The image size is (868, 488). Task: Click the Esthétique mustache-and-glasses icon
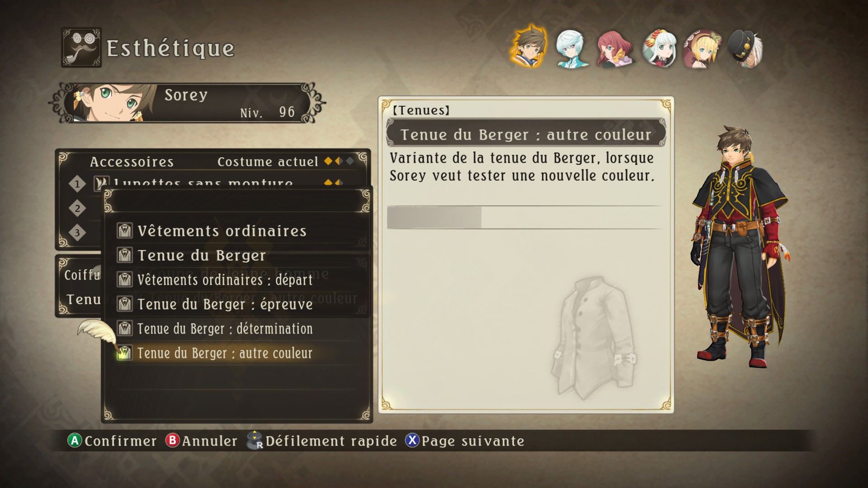coord(81,47)
